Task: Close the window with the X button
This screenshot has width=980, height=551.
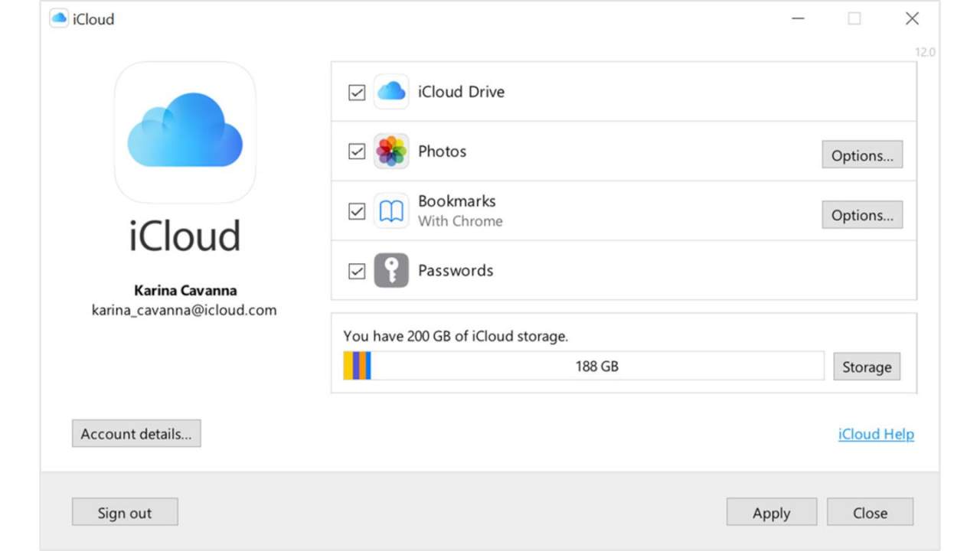Action: pos(912,18)
